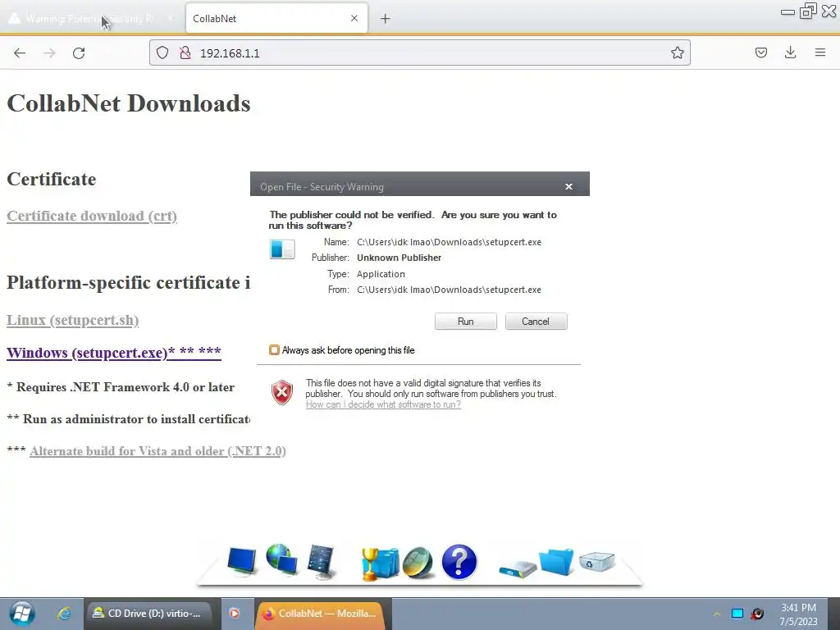Open the Firefox hamburger menu
The width and height of the screenshot is (840, 630).
(x=820, y=52)
